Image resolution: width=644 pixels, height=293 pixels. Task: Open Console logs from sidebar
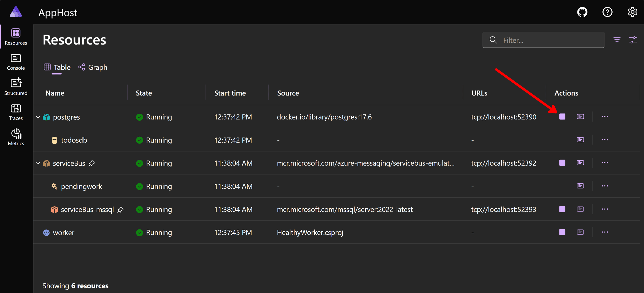[16, 62]
